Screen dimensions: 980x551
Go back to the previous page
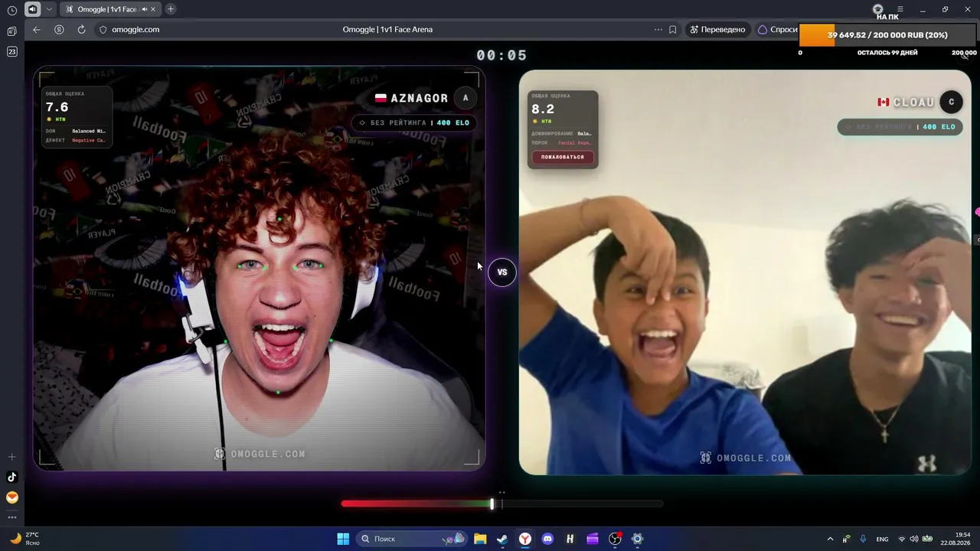pos(37,30)
